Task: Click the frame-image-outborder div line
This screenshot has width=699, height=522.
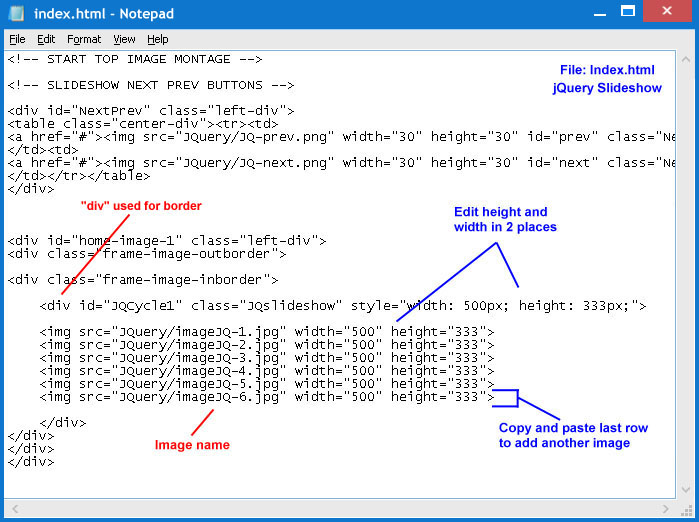Action: point(147,254)
